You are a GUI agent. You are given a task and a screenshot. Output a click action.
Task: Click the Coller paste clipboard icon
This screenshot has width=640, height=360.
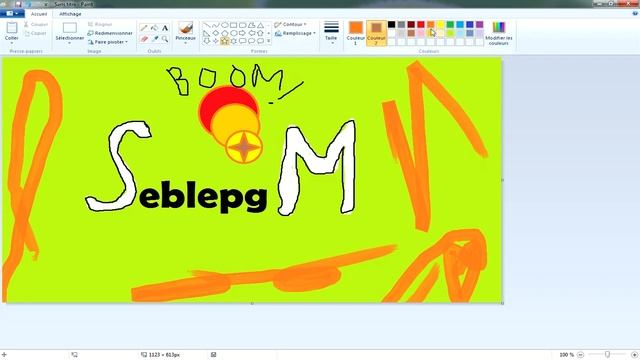(x=12, y=28)
